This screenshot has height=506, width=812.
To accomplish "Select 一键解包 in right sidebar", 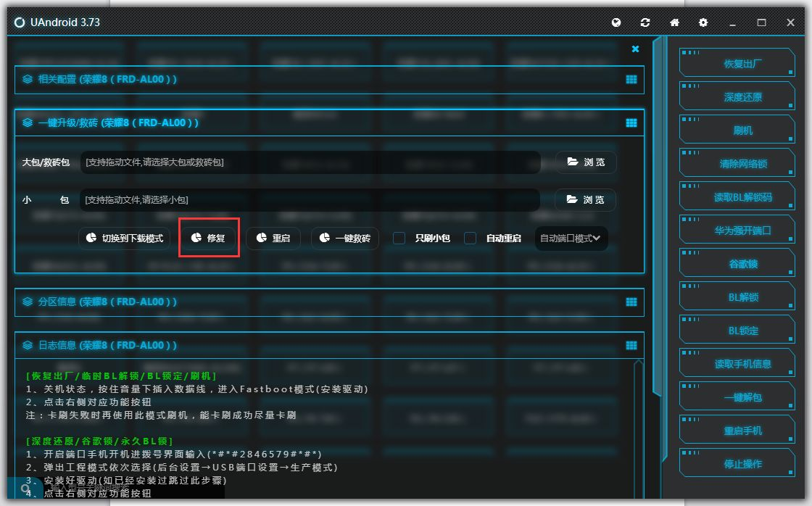I will point(737,397).
